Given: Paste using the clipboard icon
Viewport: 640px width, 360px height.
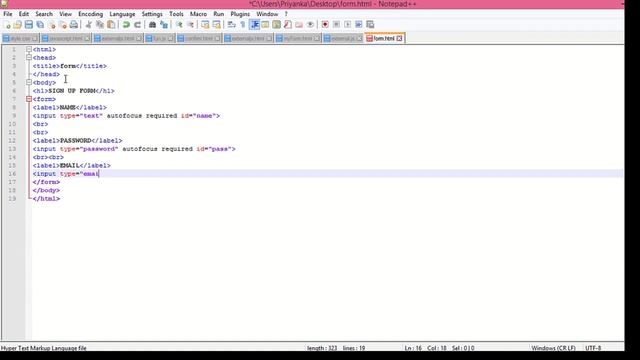Looking at the screenshot, I should point(111,25).
